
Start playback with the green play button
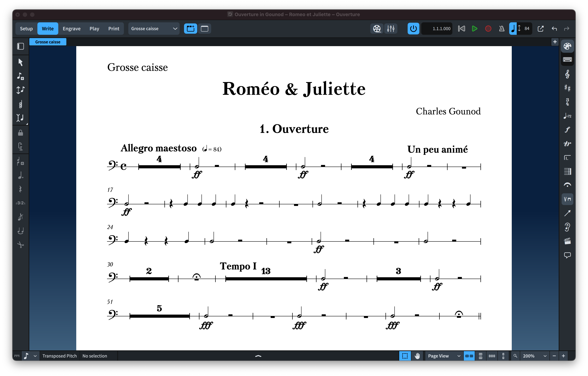[x=474, y=29]
